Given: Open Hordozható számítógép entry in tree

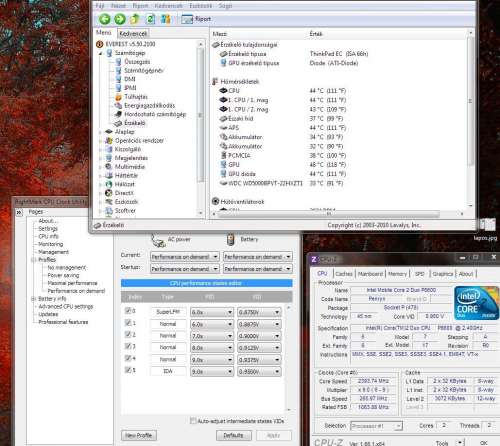Looking at the screenshot, I should click(x=155, y=114).
